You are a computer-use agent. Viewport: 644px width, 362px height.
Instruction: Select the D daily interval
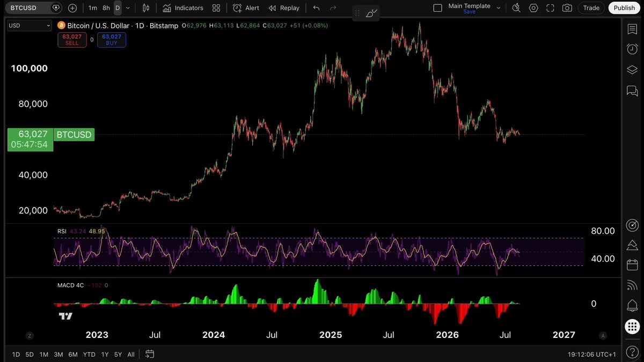point(118,8)
